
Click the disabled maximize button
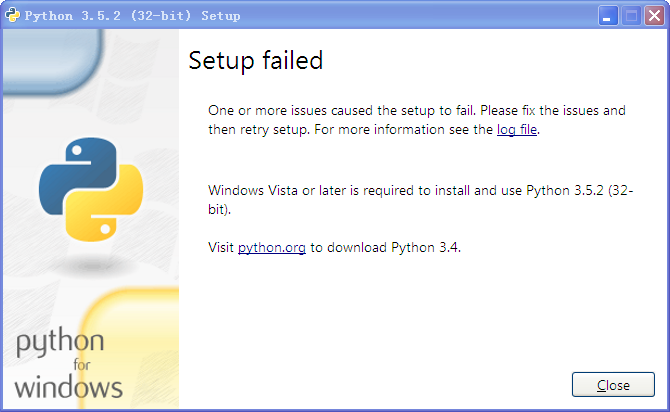point(630,16)
